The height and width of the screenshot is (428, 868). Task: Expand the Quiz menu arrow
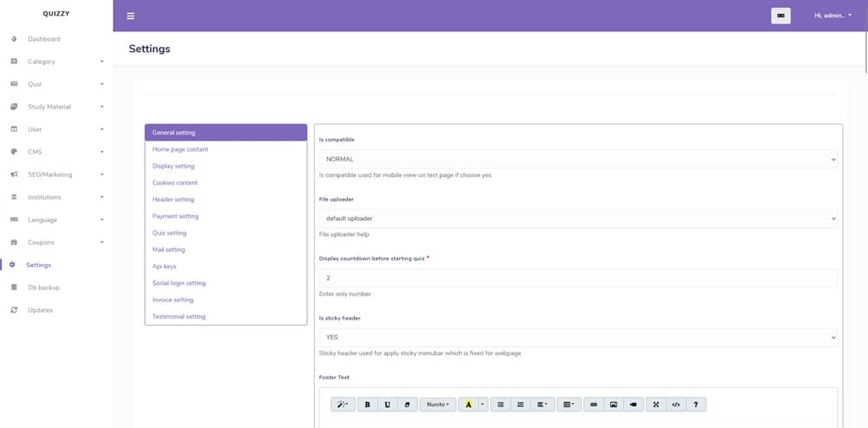pos(102,84)
